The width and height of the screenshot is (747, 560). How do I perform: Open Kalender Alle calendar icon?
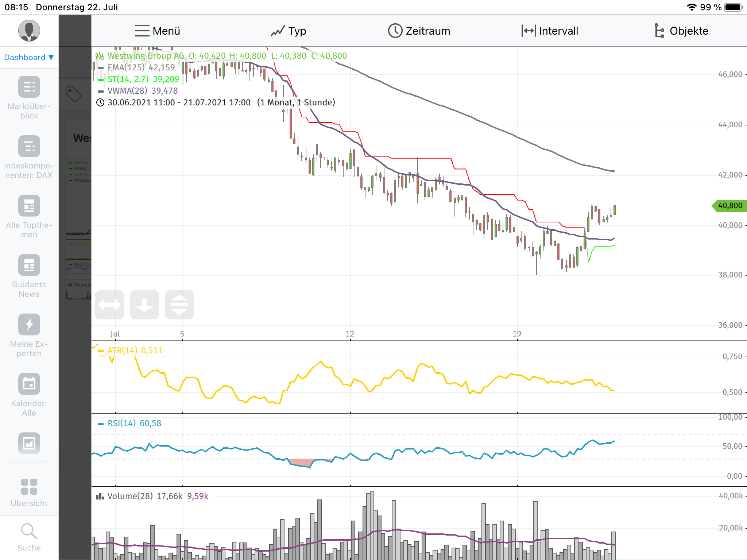(29, 384)
